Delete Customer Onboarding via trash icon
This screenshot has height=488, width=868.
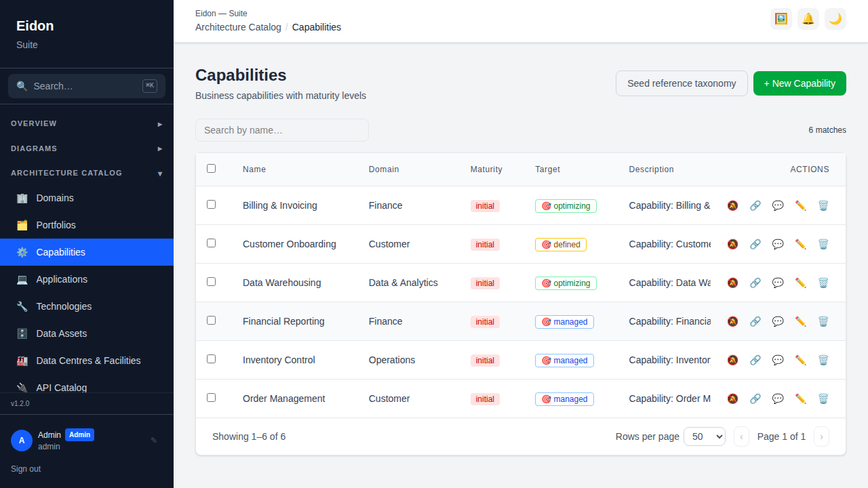pyautogui.click(x=823, y=244)
